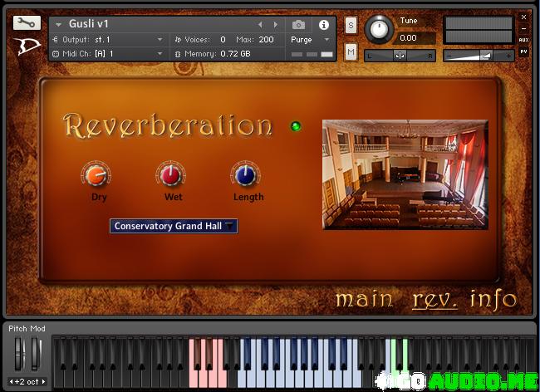Viewport: 540px width, 392px height.
Task: Click the Mod wheel
Action: pyautogui.click(x=36, y=354)
